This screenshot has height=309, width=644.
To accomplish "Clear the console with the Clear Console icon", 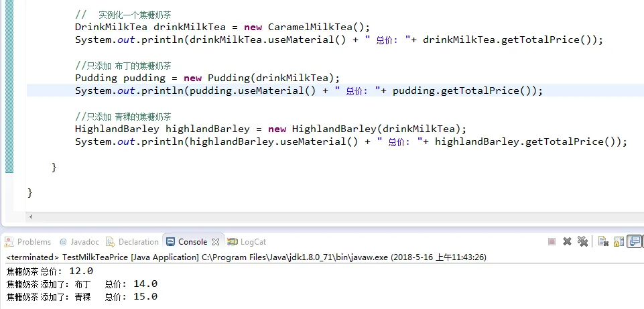I will 603,241.
